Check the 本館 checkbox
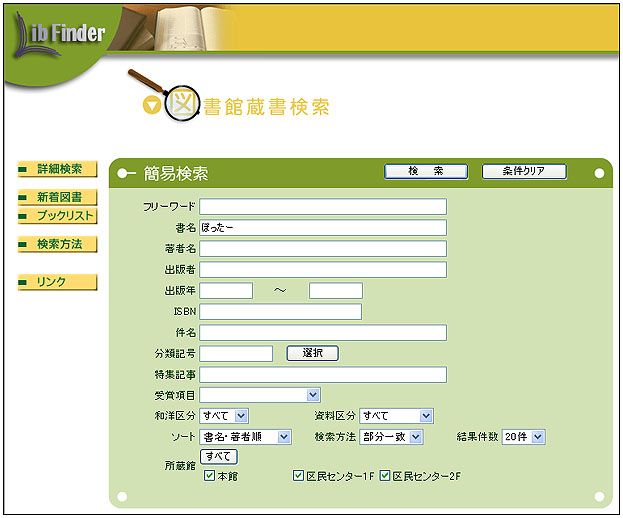This screenshot has height=518, width=623. [209, 476]
